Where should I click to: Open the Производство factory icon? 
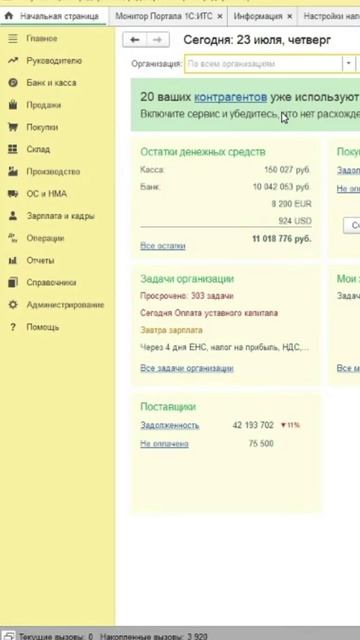(13, 171)
